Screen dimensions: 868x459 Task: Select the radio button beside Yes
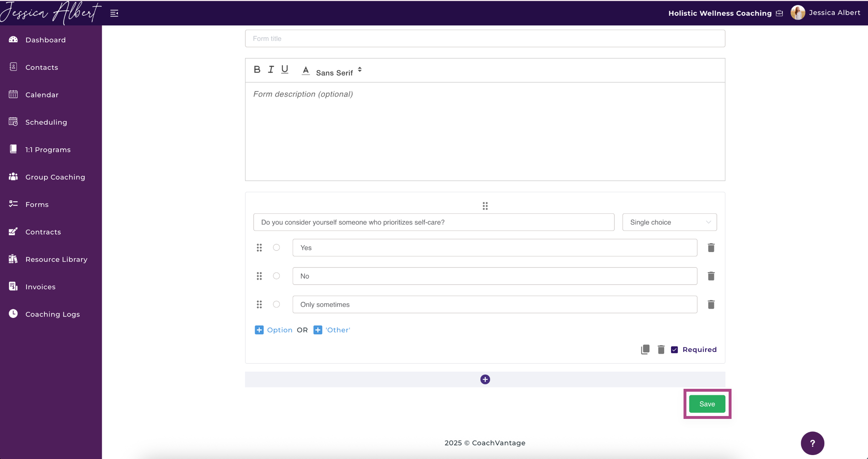pyautogui.click(x=277, y=247)
